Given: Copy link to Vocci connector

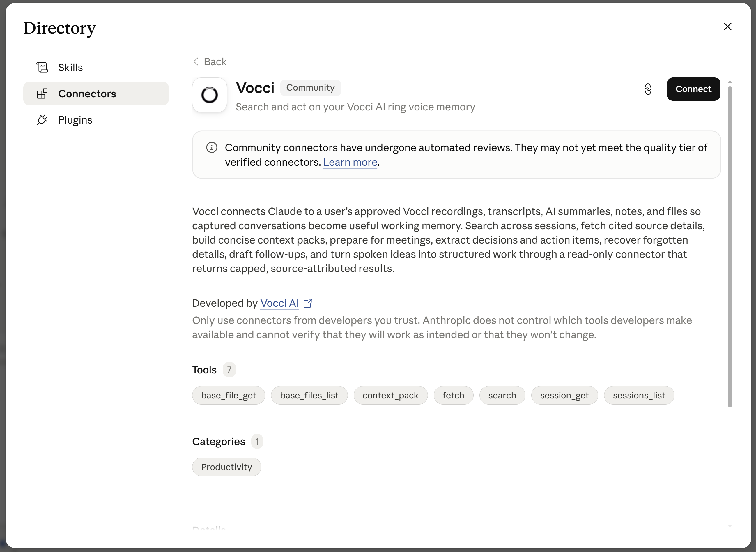Looking at the screenshot, I should coord(648,89).
